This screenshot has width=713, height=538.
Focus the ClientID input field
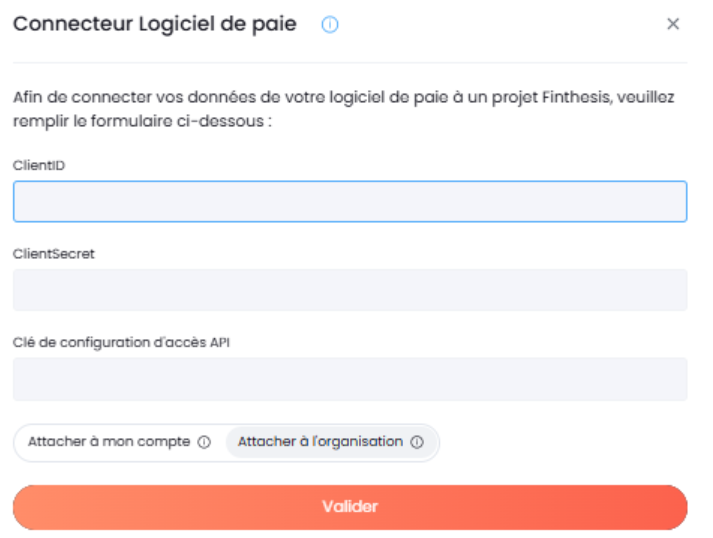pyautogui.click(x=350, y=201)
